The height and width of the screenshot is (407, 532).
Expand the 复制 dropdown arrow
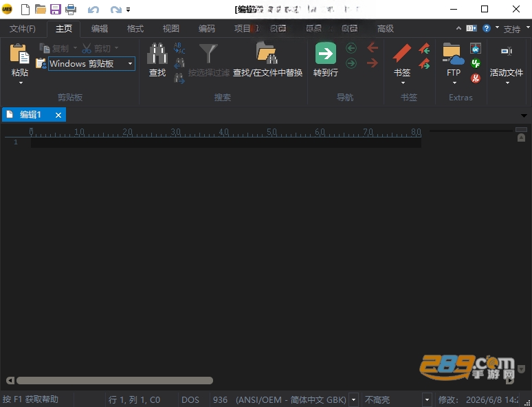coord(76,48)
